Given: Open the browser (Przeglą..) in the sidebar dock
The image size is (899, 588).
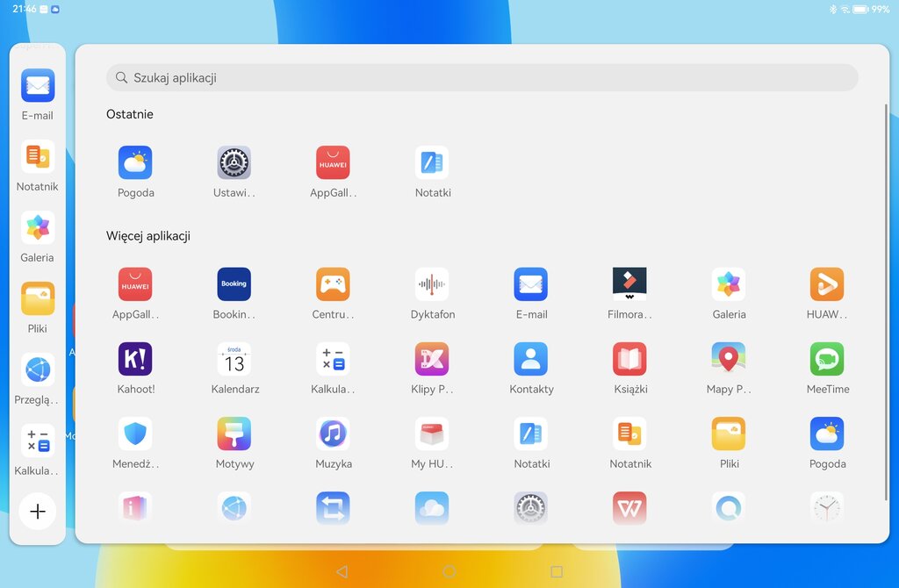Looking at the screenshot, I should [x=38, y=369].
